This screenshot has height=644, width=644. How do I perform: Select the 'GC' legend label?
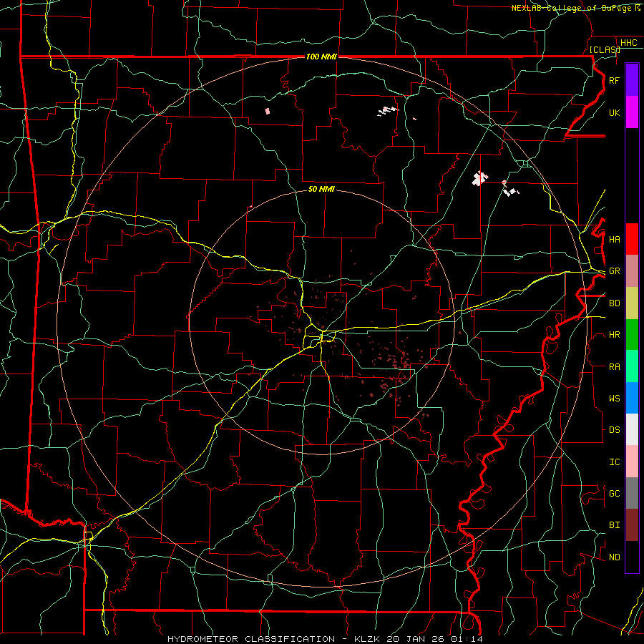[x=614, y=494]
